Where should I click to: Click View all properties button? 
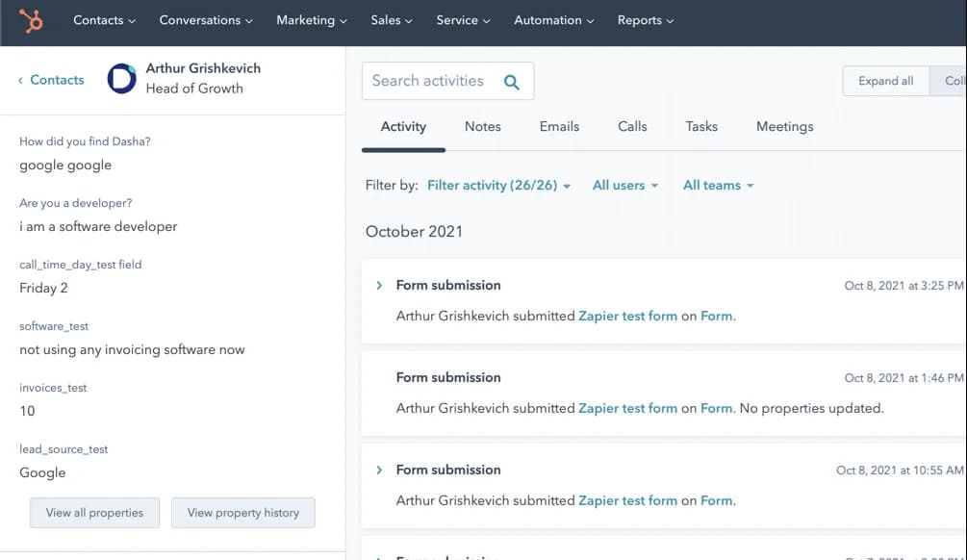click(94, 513)
